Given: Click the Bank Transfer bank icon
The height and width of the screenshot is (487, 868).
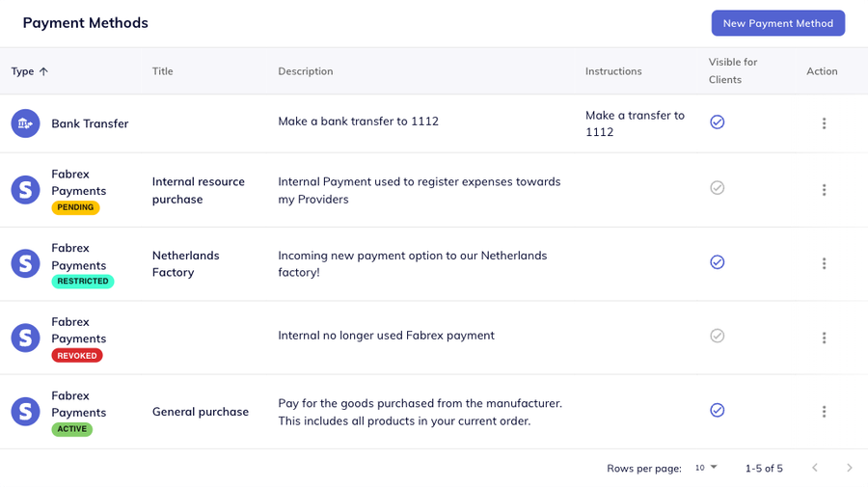Looking at the screenshot, I should (25, 123).
